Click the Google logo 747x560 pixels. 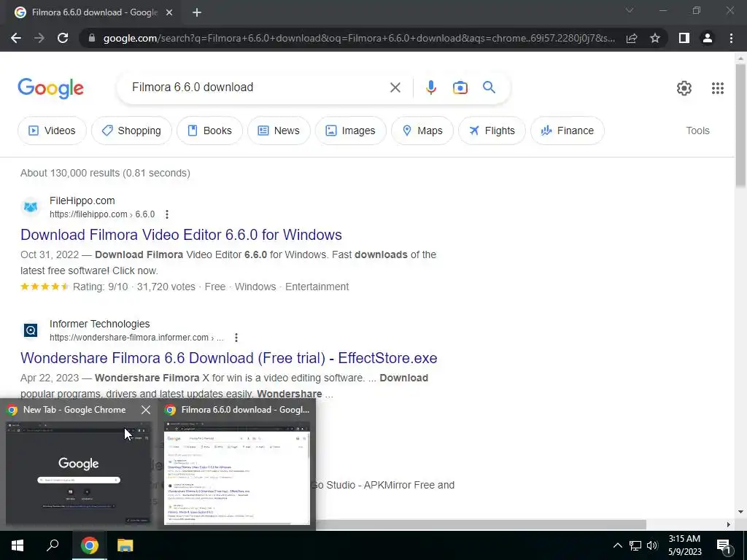click(50, 88)
